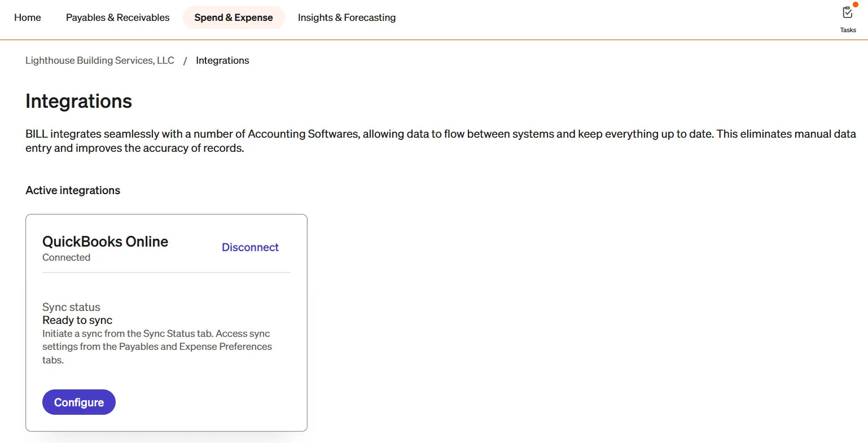Click the Ready to sync status
The height and width of the screenshot is (443, 868).
pos(77,320)
